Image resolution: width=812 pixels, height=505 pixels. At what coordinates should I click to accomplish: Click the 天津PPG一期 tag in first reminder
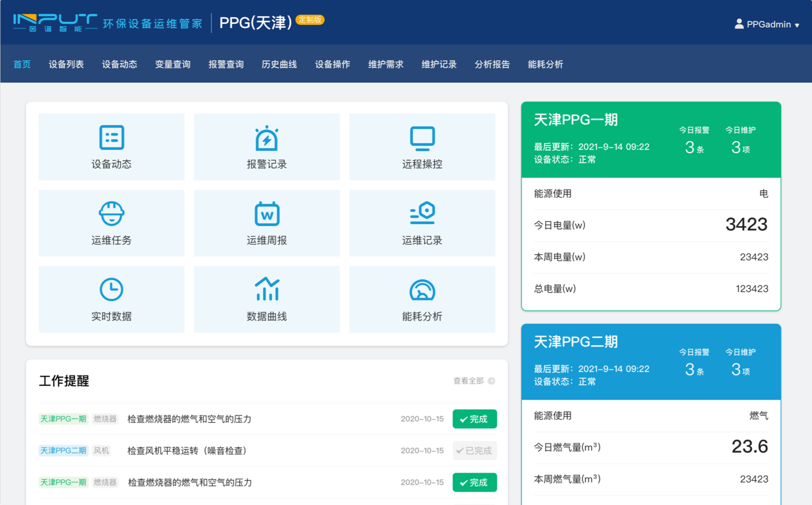pos(63,419)
